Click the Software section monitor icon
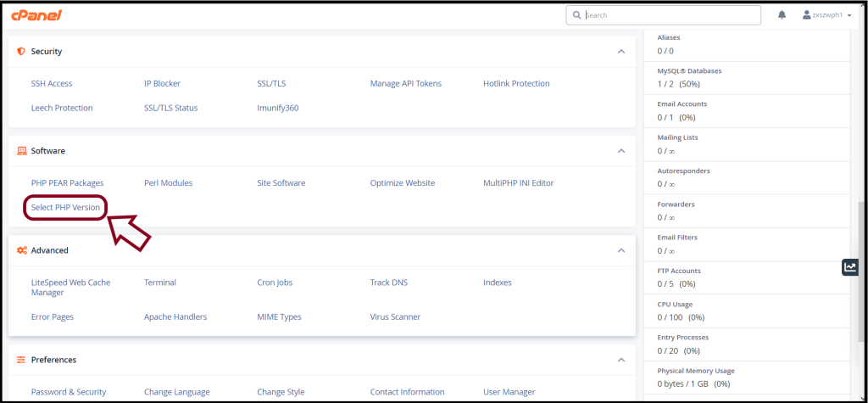This screenshot has height=403, width=868. (x=21, y=151)
